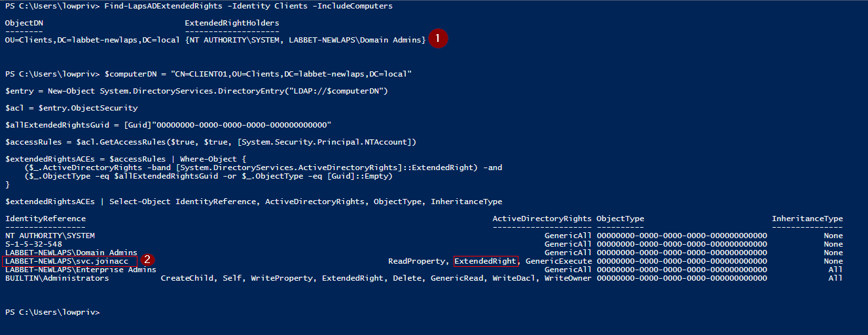Click the ObjectDN column header

click(x=24, y=23)
